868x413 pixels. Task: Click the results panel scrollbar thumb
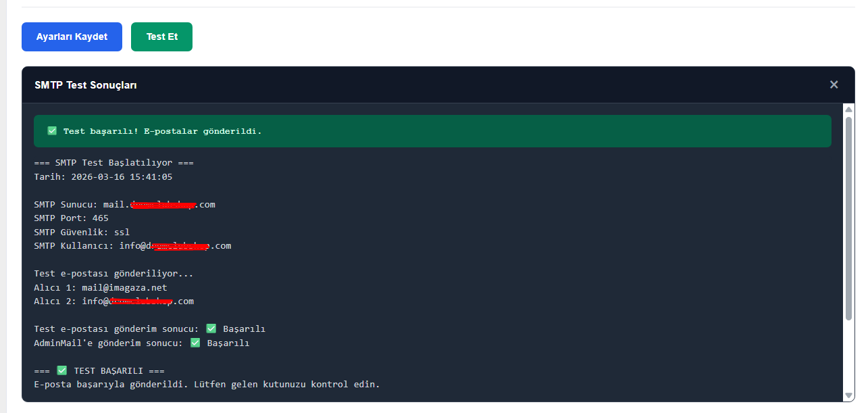[848, 216]
